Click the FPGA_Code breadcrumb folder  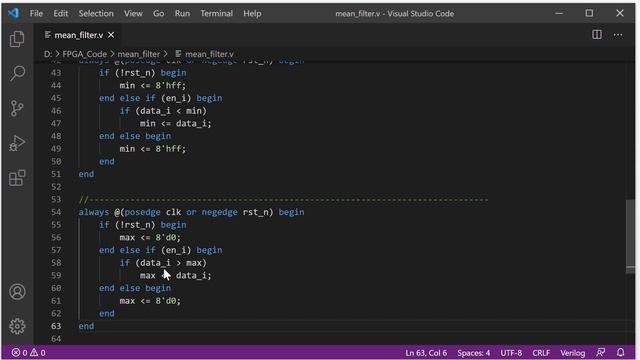(x=84, y=54)
